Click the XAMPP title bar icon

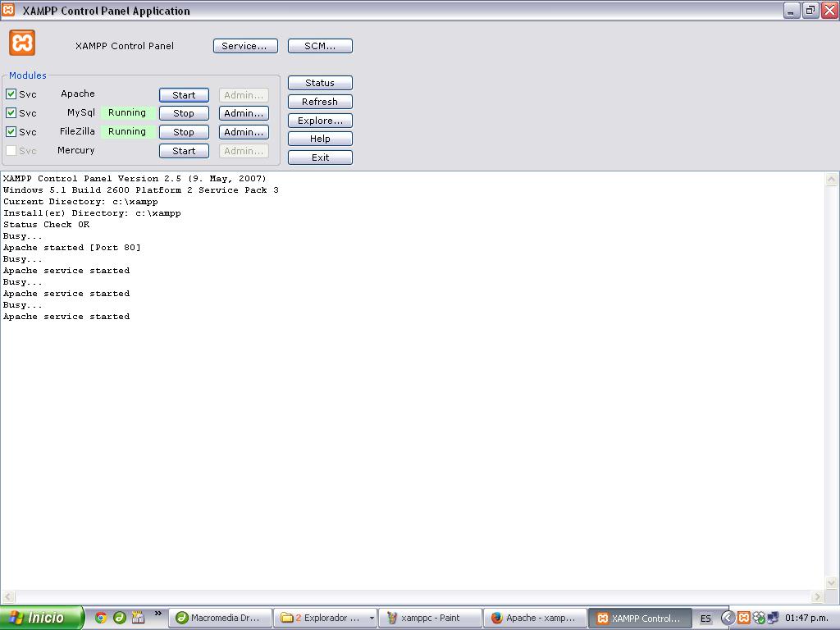pos(8,10)
